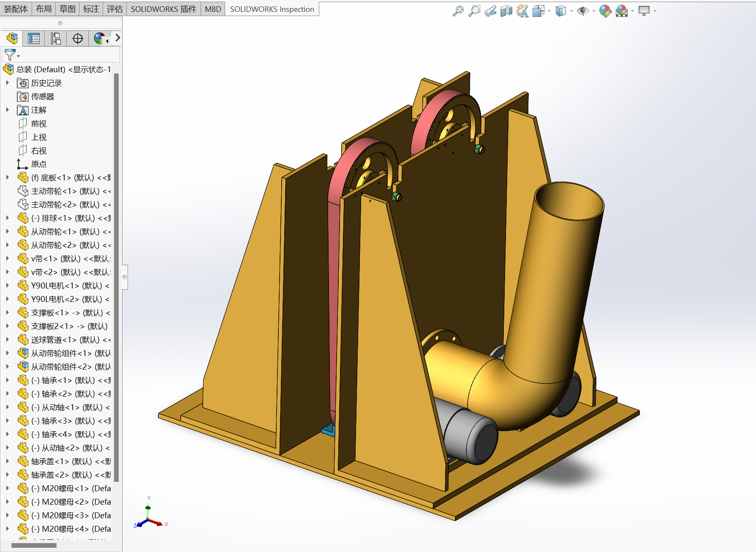Open the SOLIDWORKS 插件 tab
The height and width of the screenshot is (552, 756).
point(163,9)
